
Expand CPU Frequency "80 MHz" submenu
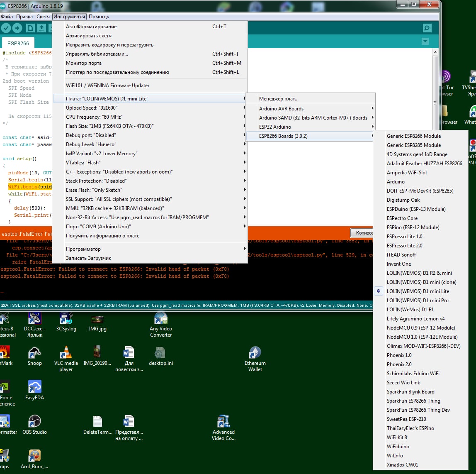pos(150,117)
